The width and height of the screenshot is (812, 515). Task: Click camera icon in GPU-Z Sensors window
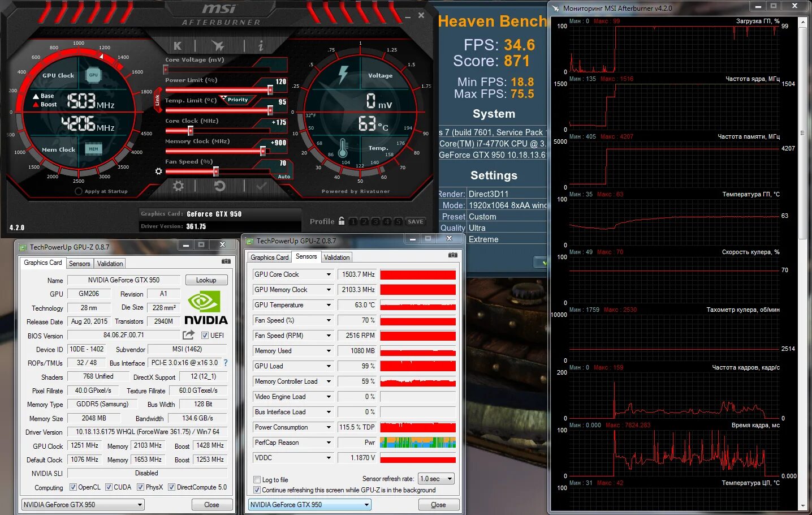click(x=453, y=255)
